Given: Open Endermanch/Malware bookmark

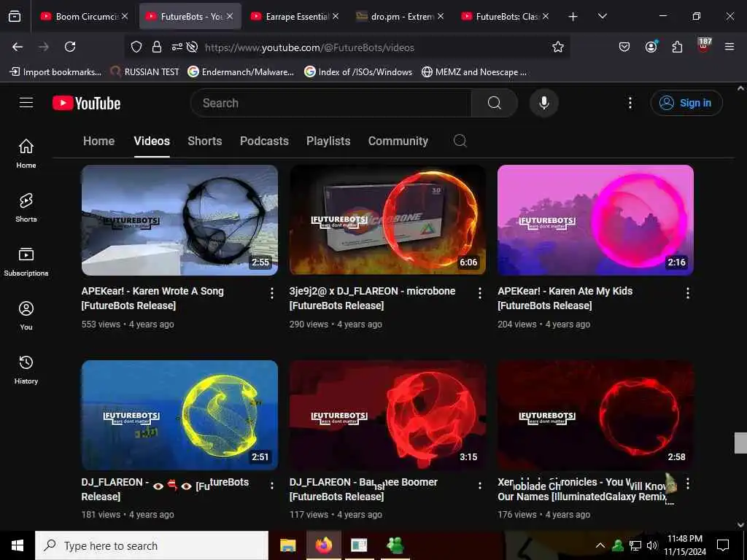Looking at the screenshot, I should 241,72.
